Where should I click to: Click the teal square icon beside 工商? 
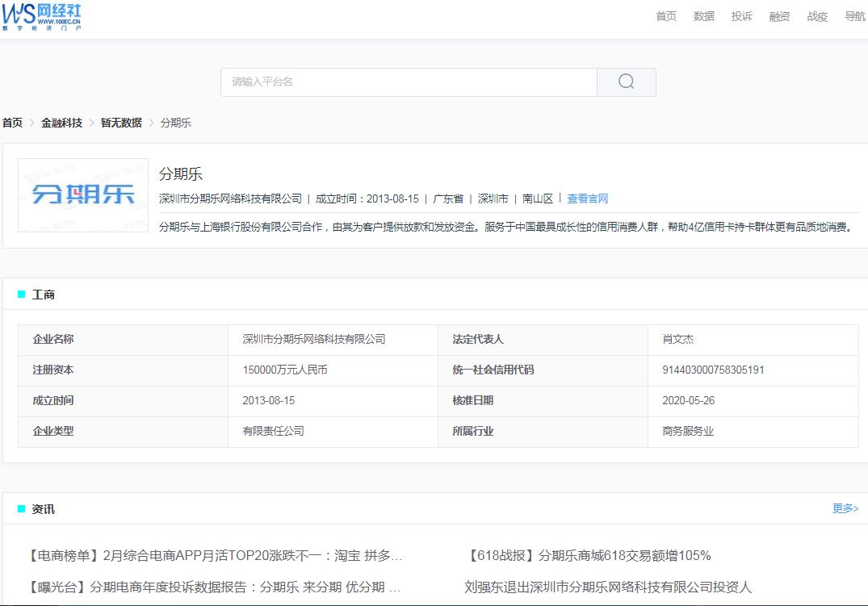(20, 295)
